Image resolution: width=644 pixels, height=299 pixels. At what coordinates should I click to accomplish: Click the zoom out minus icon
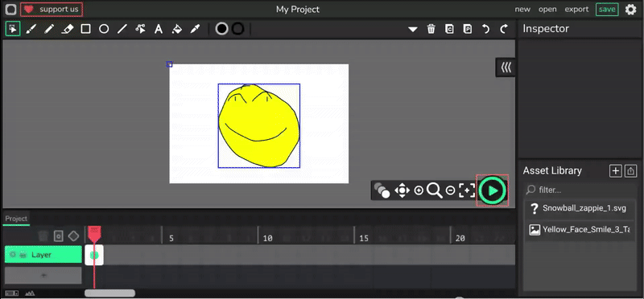(x=450, y=190)
